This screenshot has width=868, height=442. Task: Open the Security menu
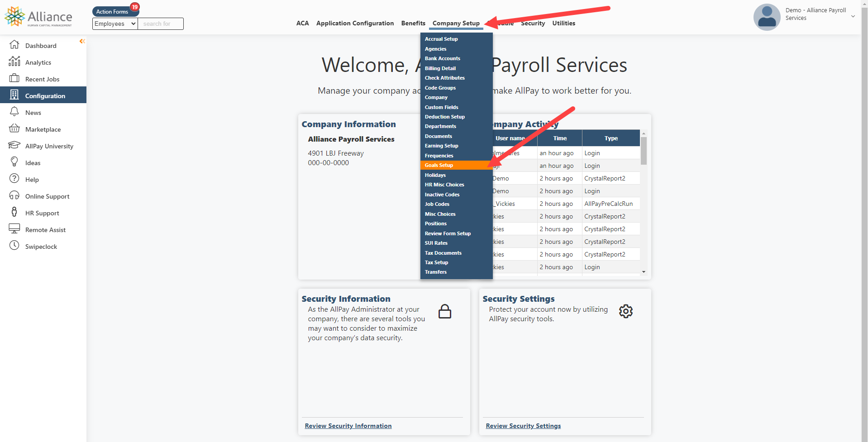coord(533,23)
